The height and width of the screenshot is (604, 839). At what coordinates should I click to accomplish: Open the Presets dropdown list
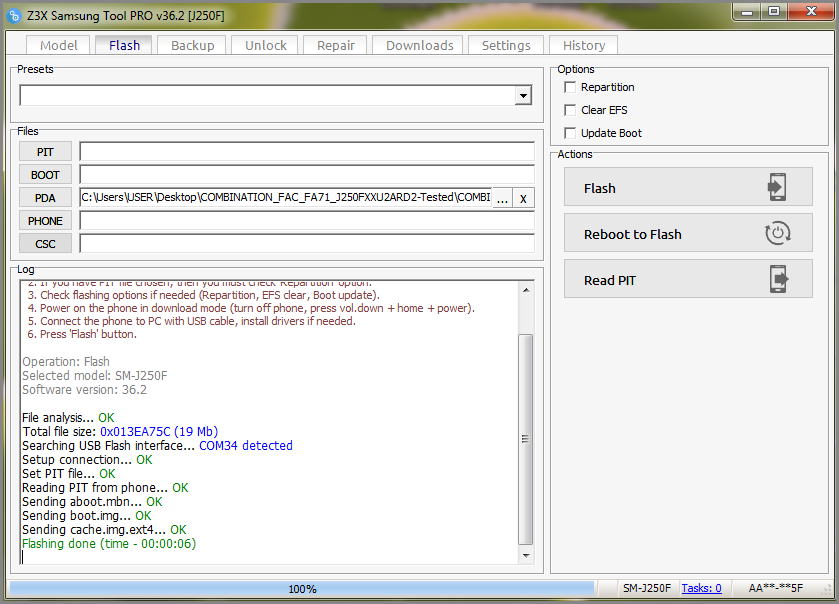click(523, 96)
